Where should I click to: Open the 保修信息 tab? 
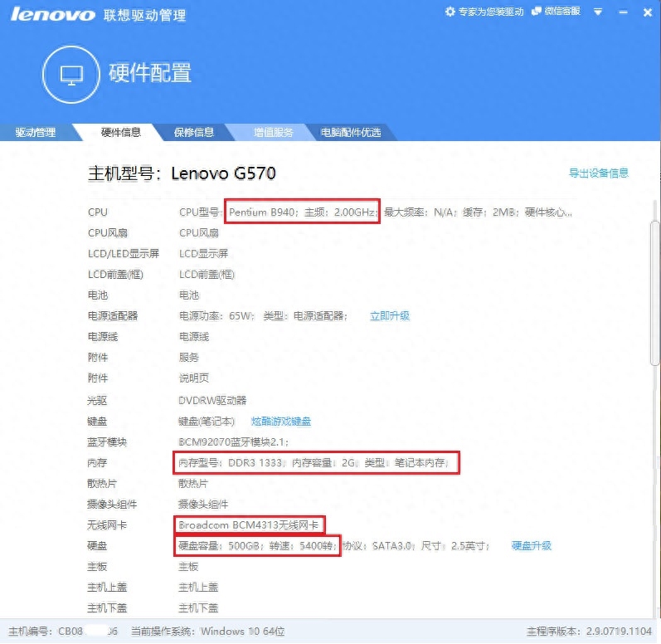click(194, 133)
